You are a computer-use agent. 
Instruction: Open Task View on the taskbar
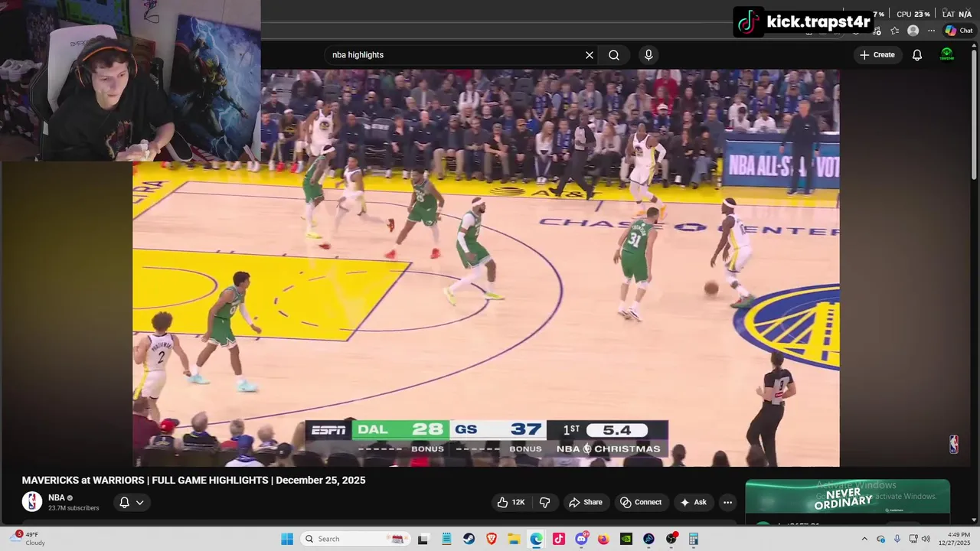[x=423, y=539]
